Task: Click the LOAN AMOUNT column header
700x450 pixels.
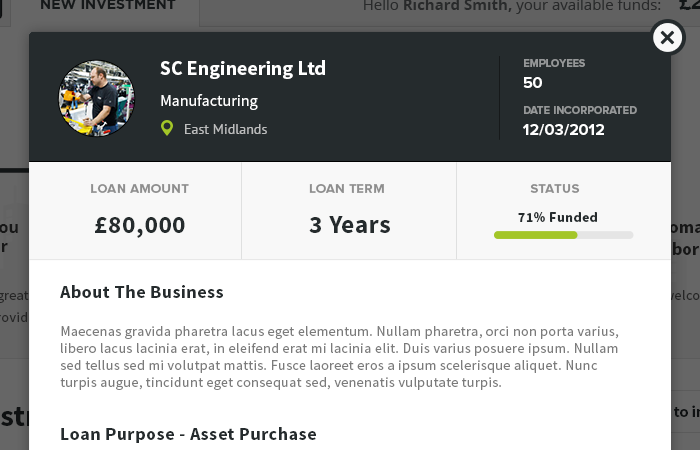Action: click(x=139, y=189)
